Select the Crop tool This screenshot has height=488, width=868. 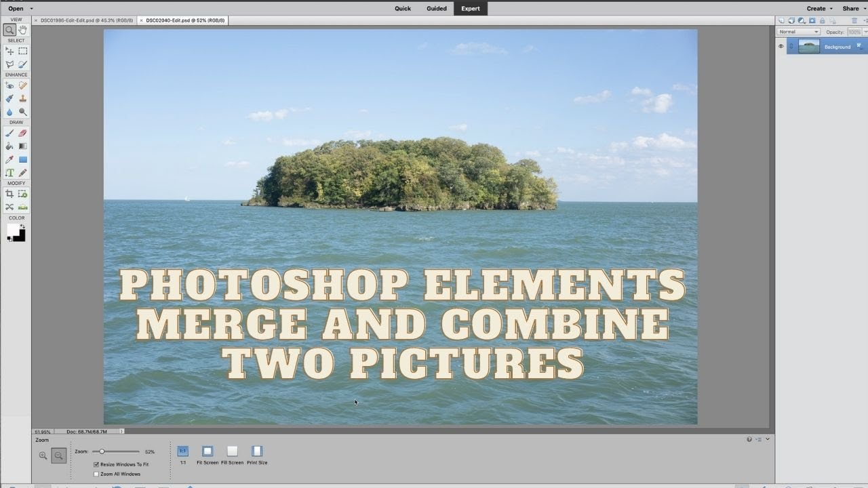9,194
